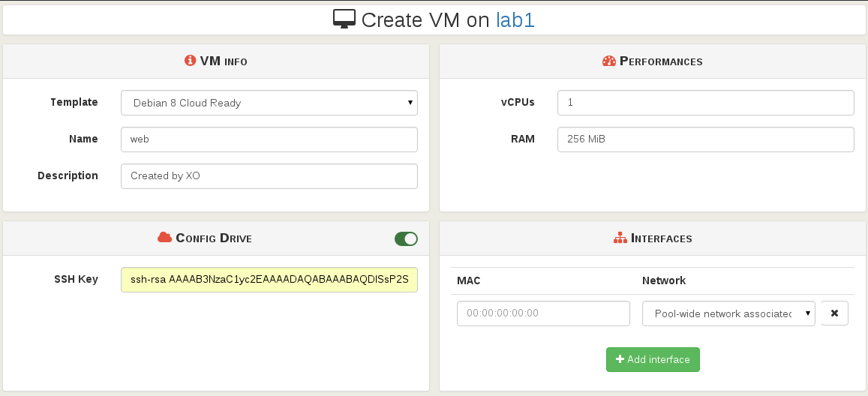This screenshot has width=868, height=396.
Task: Click the Network column header
Action: point(664,280)
